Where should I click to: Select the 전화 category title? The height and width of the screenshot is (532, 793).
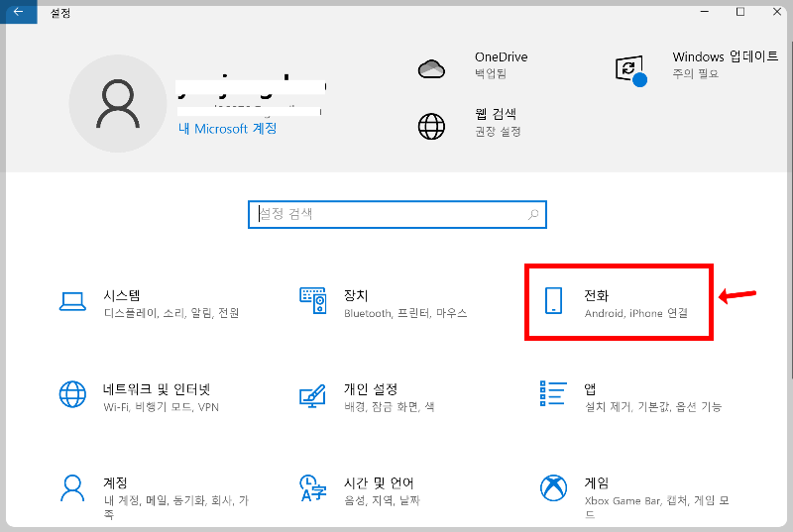[x=597, y=295]
